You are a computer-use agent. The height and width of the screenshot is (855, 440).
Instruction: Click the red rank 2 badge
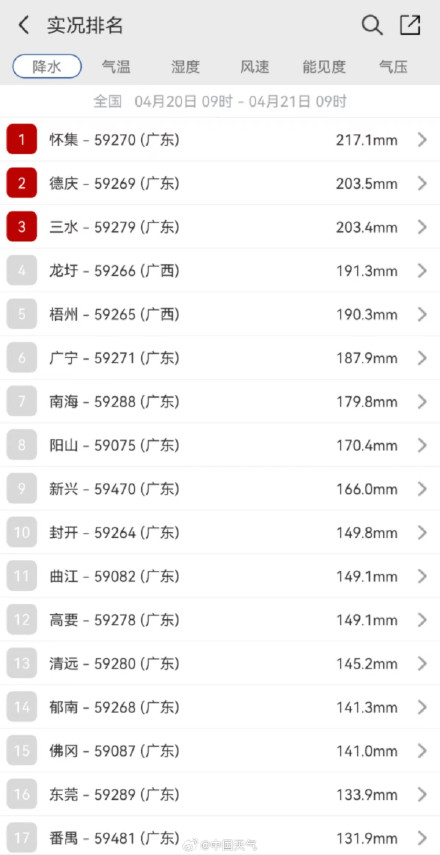[22, 183]
